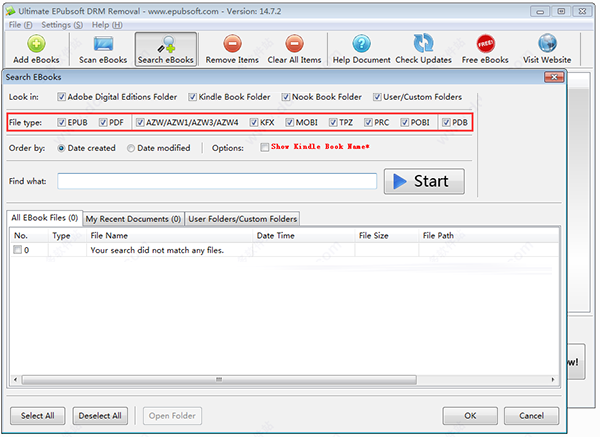Viewport: 600px width, 437px height.
Task: Click the app logo in title bar
Action: click(10, 11)
